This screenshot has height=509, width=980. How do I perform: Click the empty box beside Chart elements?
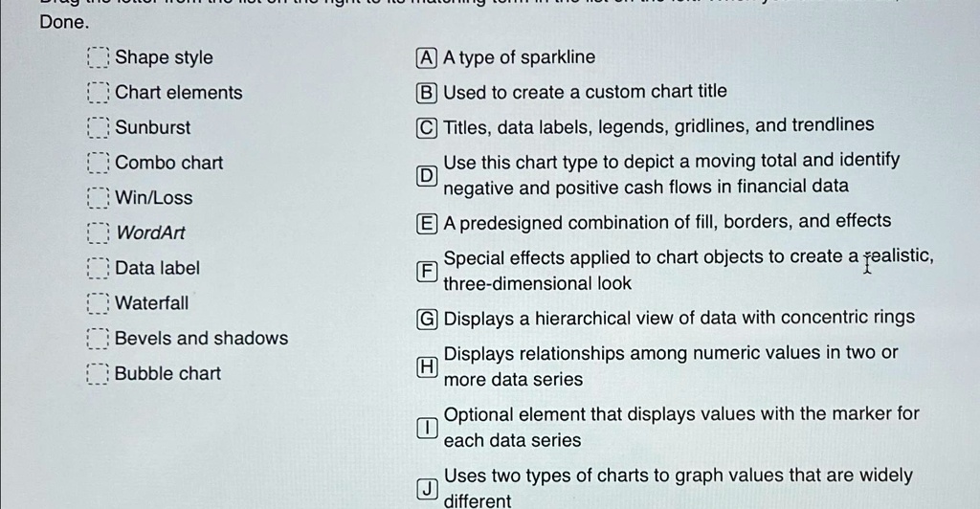tap(98, 93)
